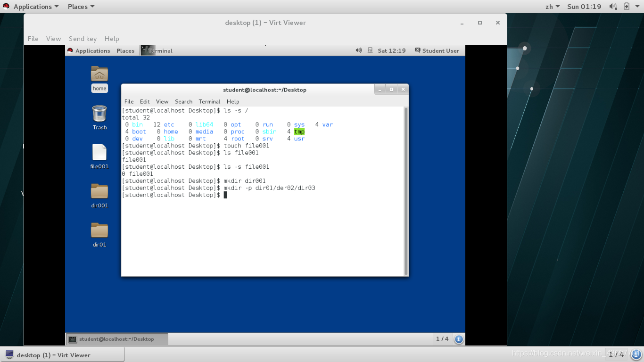The width and height of the screenshot is (644, 362).
Task: Click the 'var' directory name in terminal
Action: 328,124
